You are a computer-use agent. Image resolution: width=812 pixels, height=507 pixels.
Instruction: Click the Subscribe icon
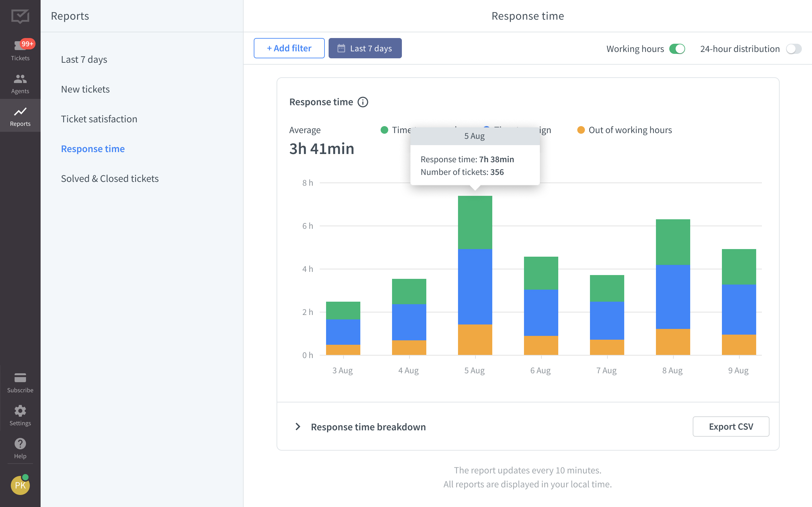point(20,381)
